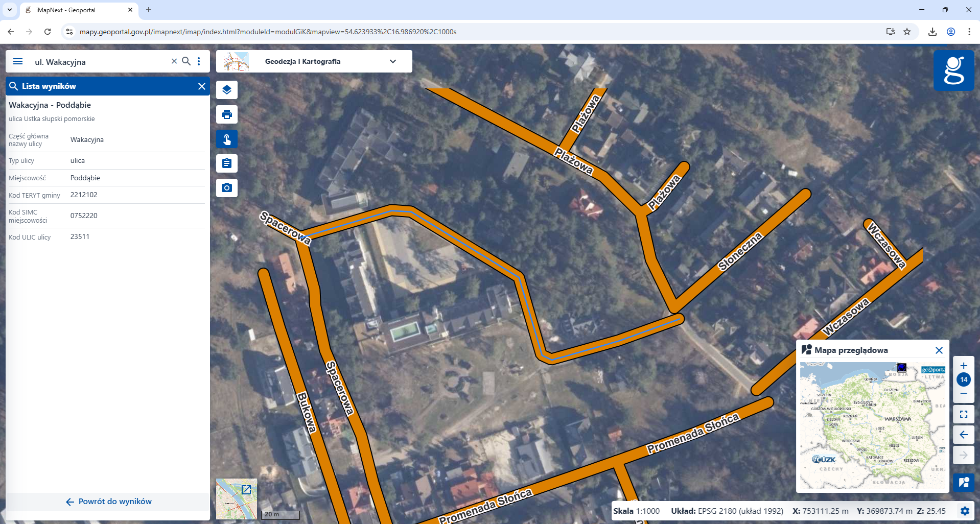
Task: Open the layers panel button
Action: pyautogui.click(x=227, y=90)
